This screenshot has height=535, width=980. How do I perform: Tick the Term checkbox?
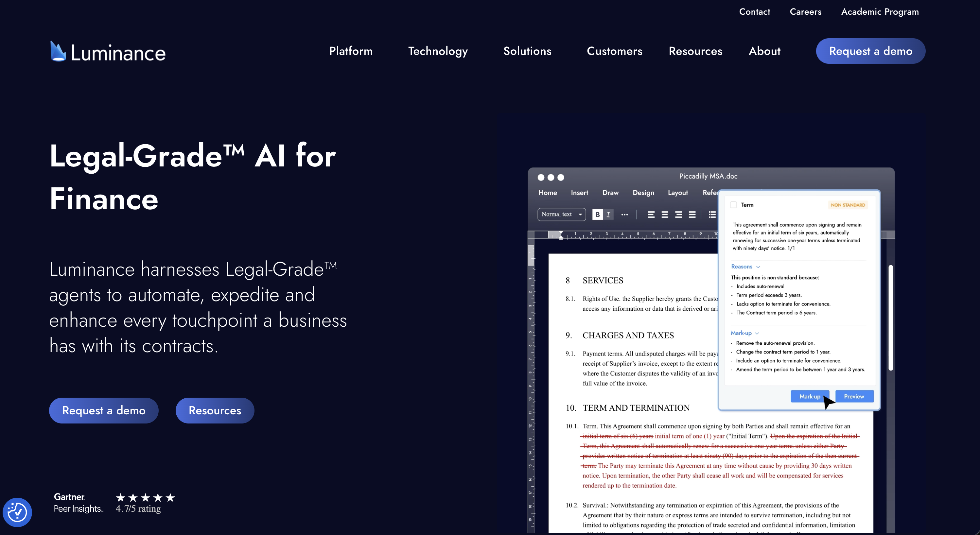point(733,205)
